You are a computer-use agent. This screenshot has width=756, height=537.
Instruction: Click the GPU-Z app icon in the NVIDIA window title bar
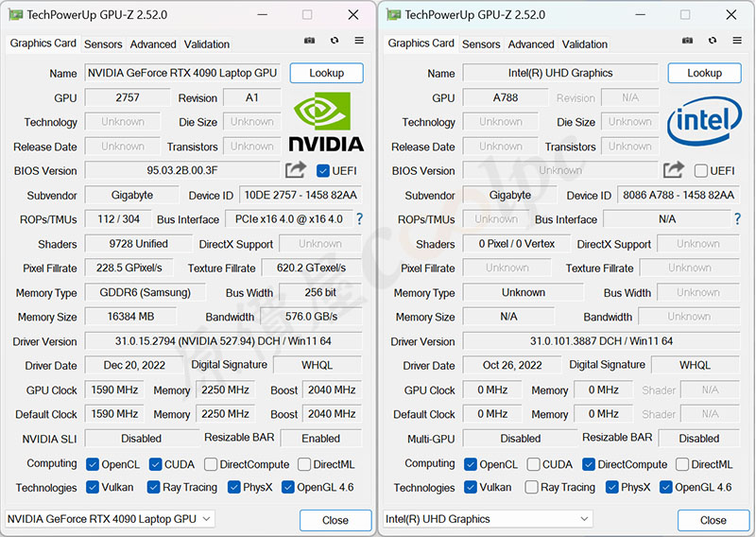pos(15,15)
